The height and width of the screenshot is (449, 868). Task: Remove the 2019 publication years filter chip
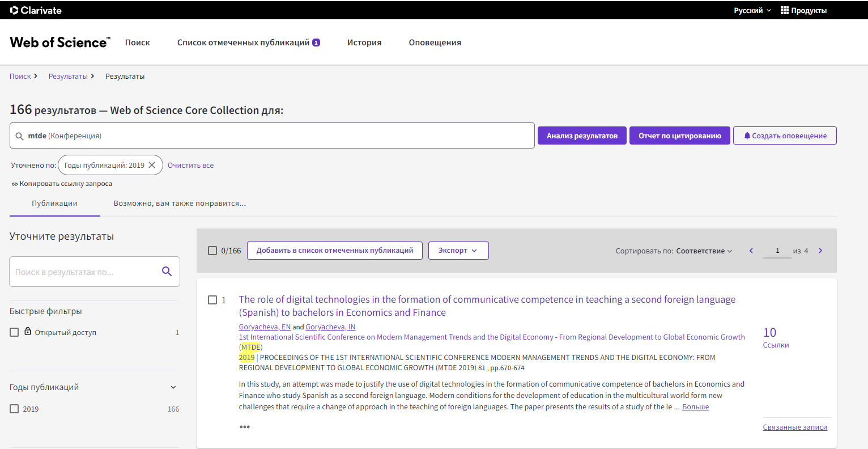(x=152, y=165)
